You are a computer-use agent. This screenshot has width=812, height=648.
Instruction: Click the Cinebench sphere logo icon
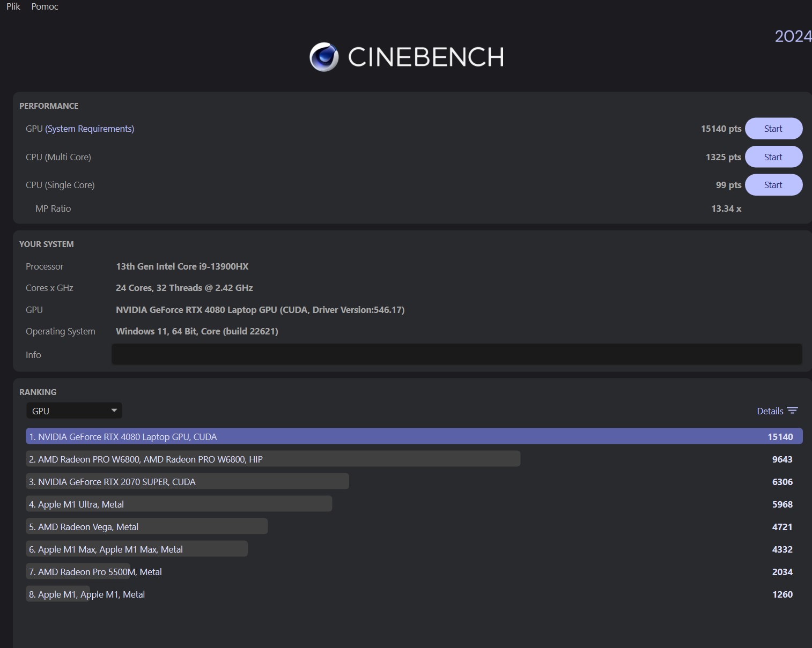[x=324, y=57]
